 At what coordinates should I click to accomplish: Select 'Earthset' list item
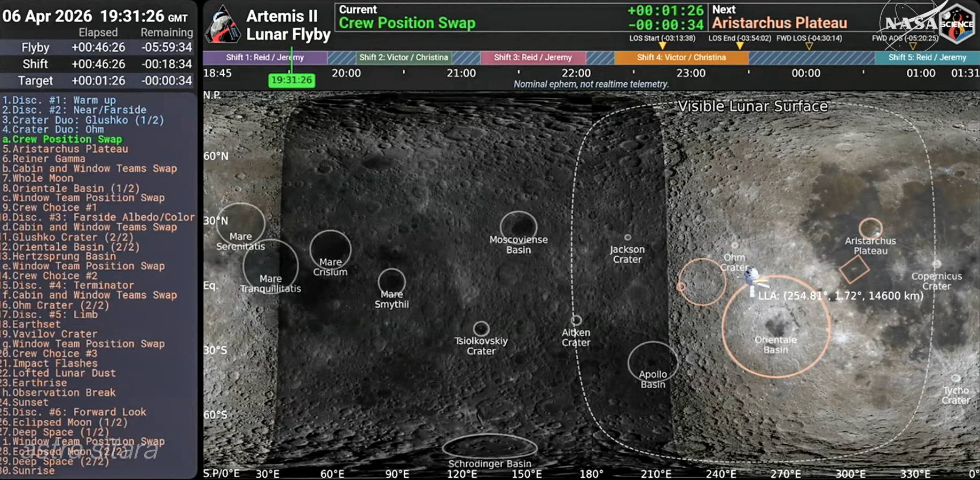point(30,324)
